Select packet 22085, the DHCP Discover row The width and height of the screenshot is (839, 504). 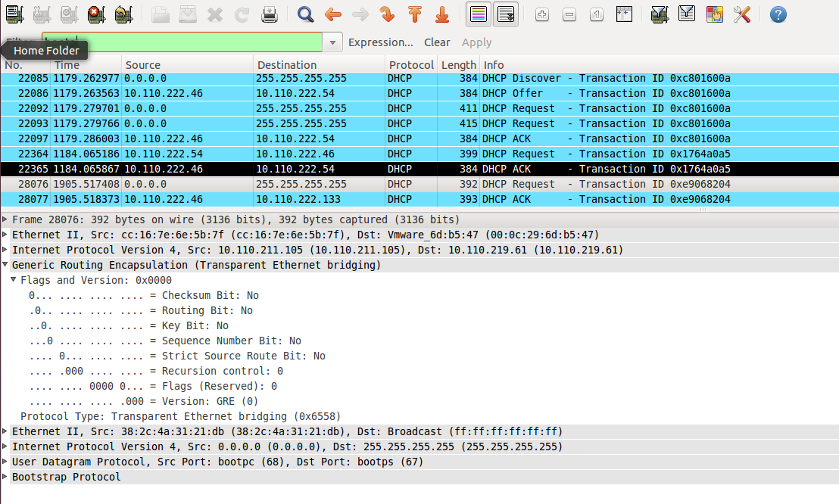tap(303, 79)
